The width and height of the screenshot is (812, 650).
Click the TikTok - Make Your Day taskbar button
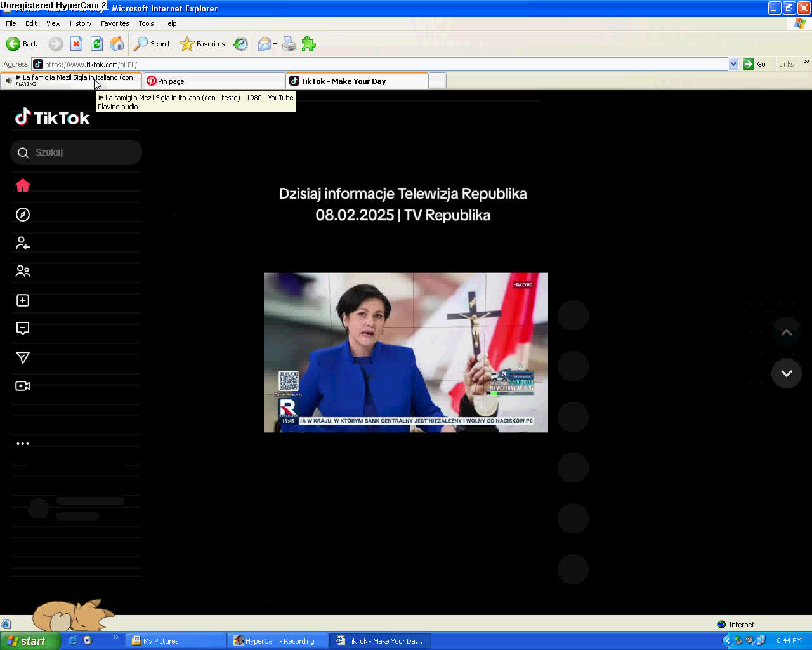380,641
